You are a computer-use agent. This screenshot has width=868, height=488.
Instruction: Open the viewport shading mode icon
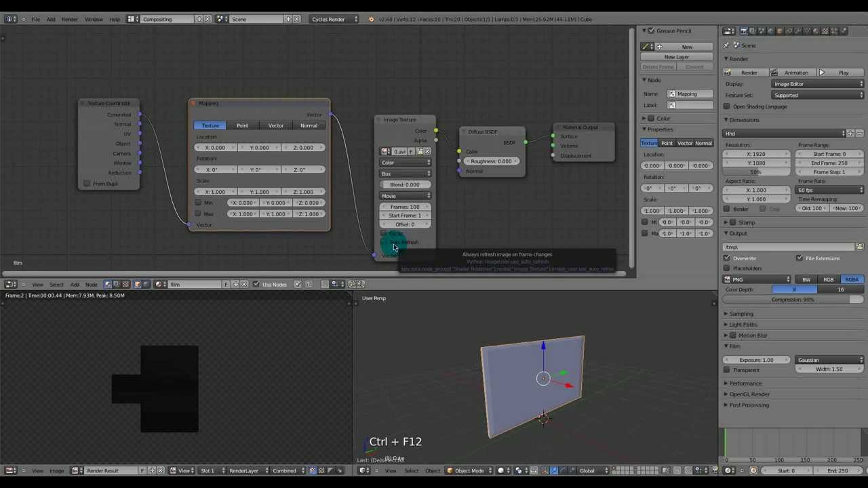point(502,470)
